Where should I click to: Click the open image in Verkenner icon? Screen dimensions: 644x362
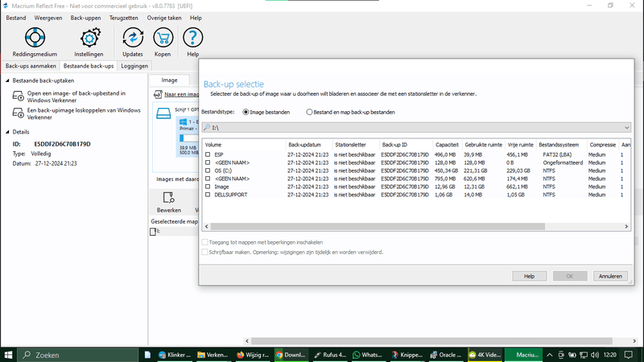click(18, 96)
